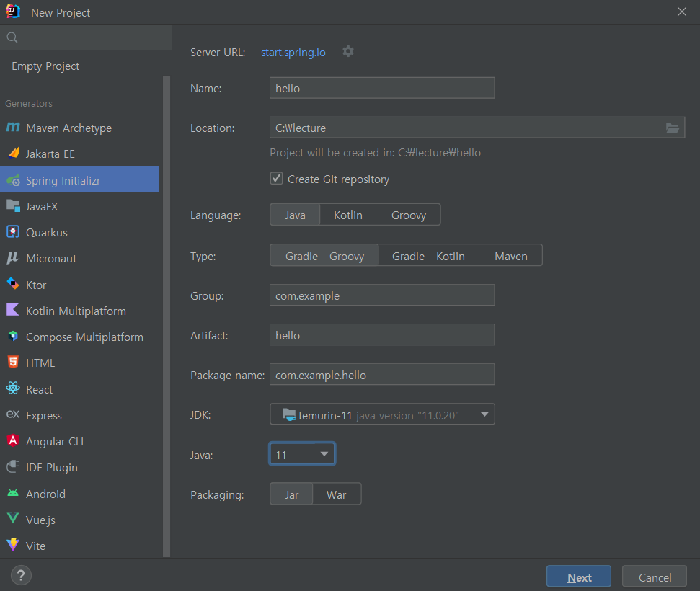Choose Gradle - Groovy build type
The width and height of the screenshot is (700, 591).
[324, 256]
